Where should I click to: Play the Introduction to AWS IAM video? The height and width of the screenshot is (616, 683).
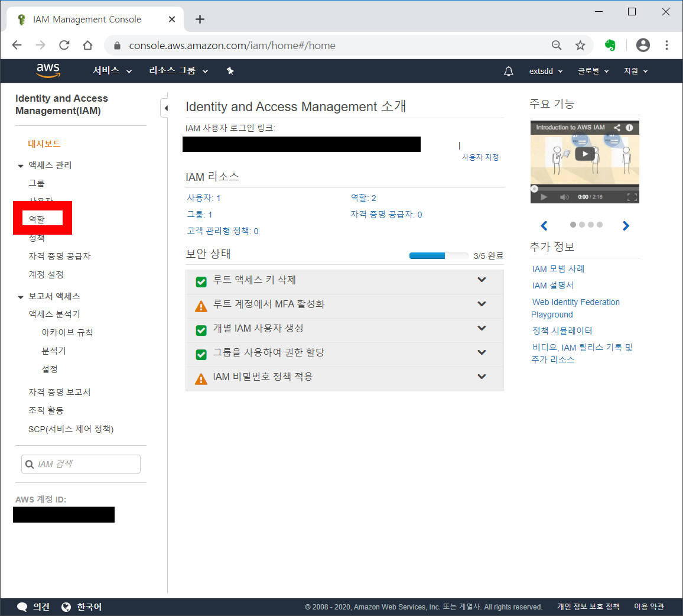(x=584, y=154)
